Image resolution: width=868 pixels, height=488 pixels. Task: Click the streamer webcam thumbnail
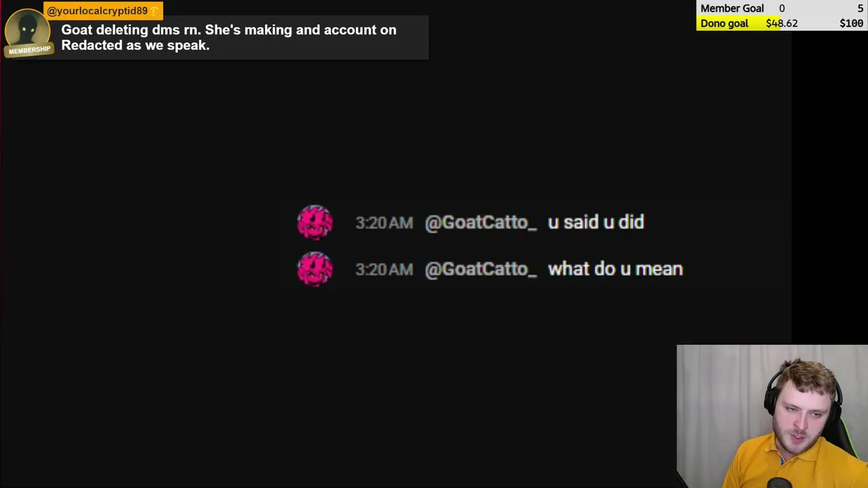(772, 416)
